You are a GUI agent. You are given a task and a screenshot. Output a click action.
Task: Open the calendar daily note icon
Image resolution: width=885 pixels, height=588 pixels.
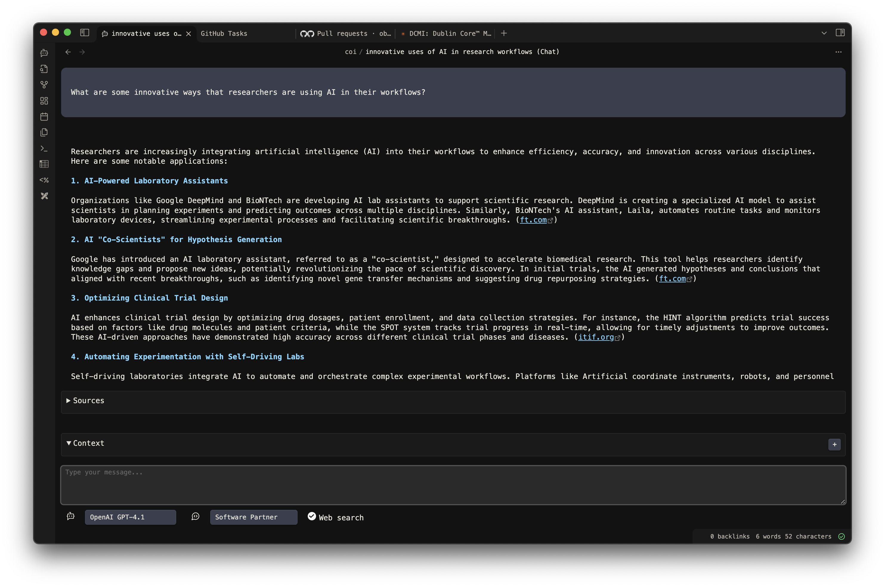(44, 117)
